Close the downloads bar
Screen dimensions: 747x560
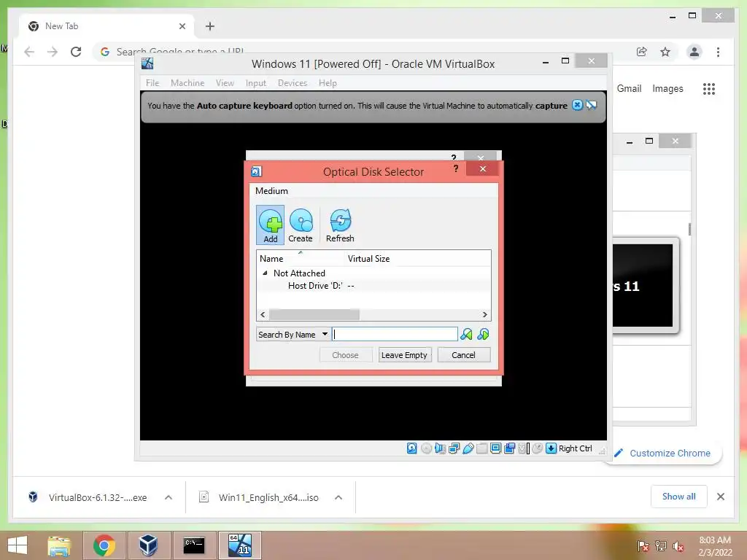(x=720, y=497)
